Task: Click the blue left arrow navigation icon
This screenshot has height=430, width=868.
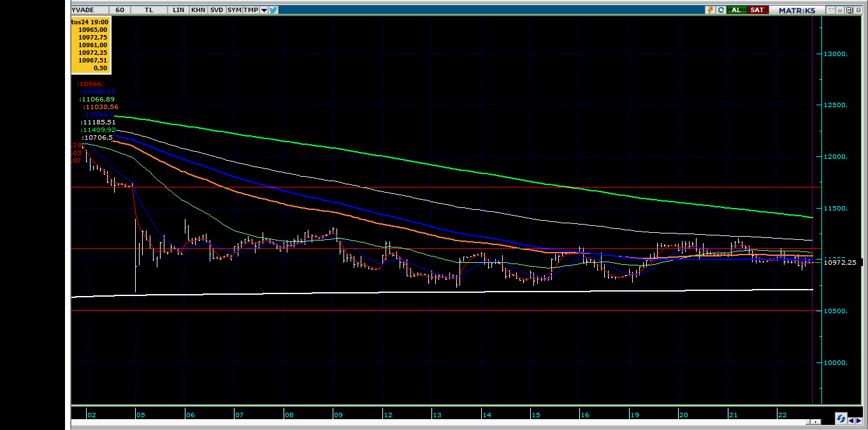Action: click(x=851, y=420)
